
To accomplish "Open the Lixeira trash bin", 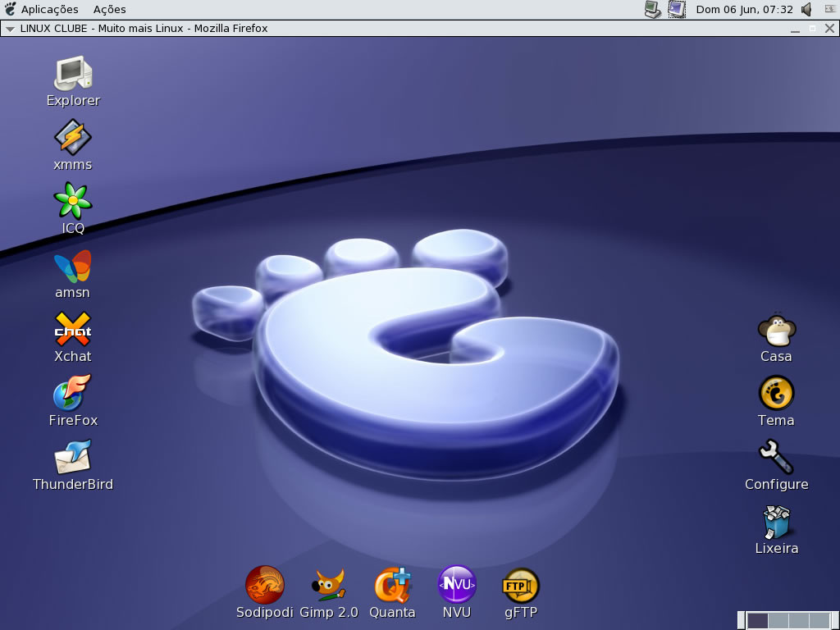I will (776, 522).
